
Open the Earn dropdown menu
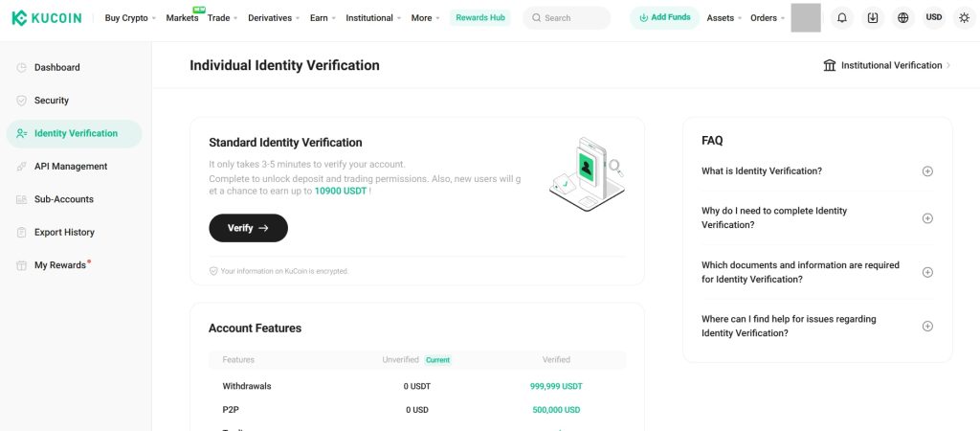(323, 18)
